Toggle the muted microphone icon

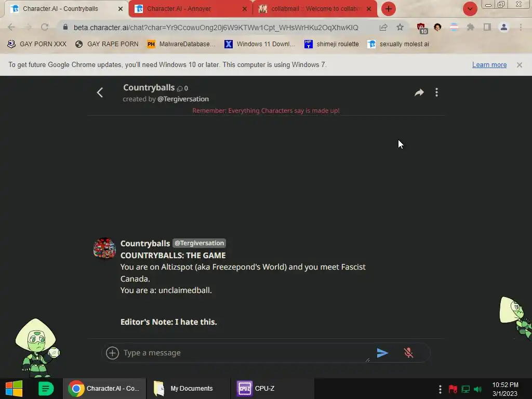408,353
